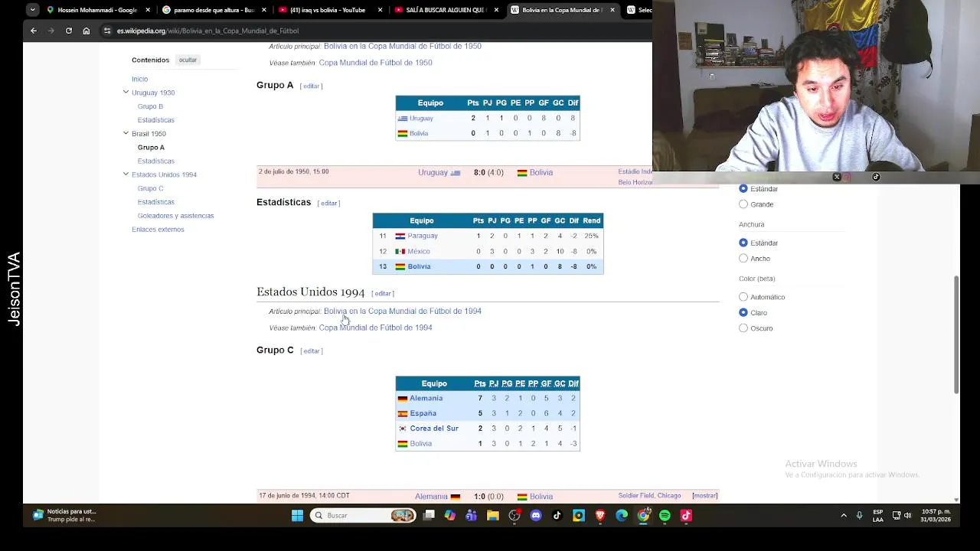Open the Paraguay link in the Estadísticas table

pyautogui.click(x=423, y=236)
